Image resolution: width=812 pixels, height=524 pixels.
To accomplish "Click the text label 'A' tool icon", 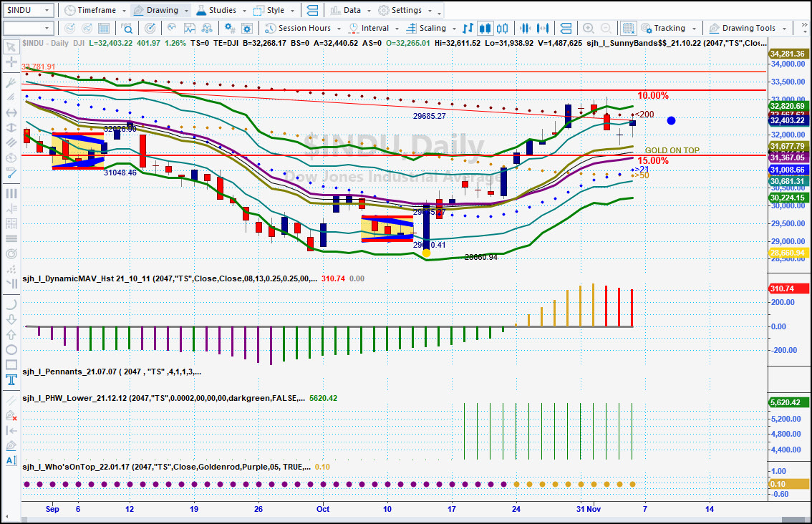I will point(11,460).
